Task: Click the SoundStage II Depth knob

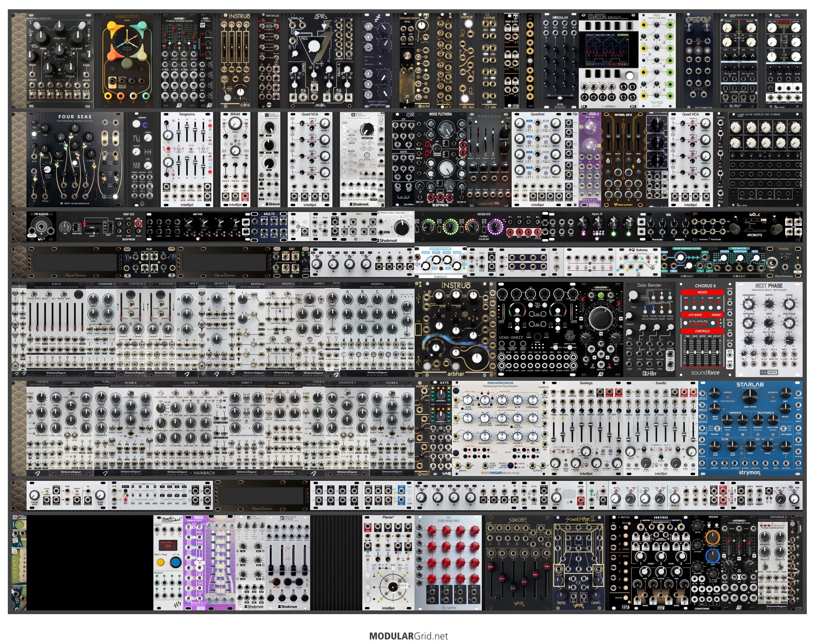Action: point(561,595)
